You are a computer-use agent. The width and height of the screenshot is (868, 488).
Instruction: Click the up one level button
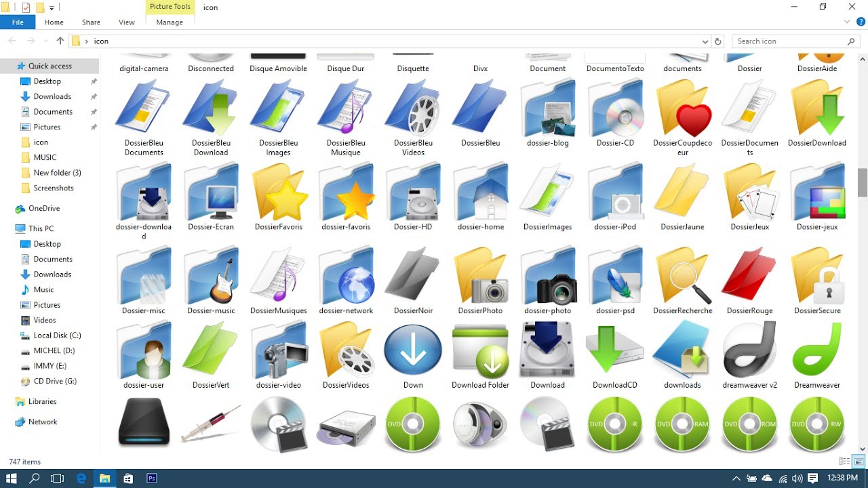[60, 41]
